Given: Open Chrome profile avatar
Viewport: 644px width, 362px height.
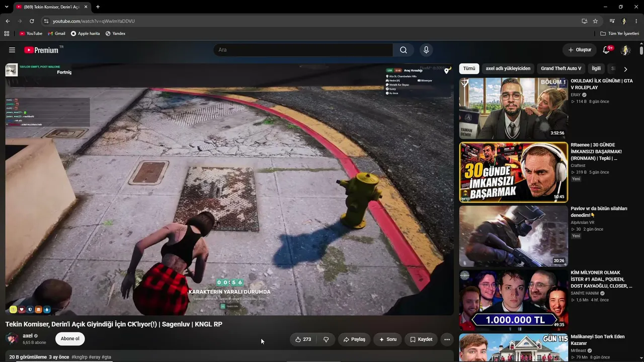Looking at the screenshot, I should (x=624, y=21).
